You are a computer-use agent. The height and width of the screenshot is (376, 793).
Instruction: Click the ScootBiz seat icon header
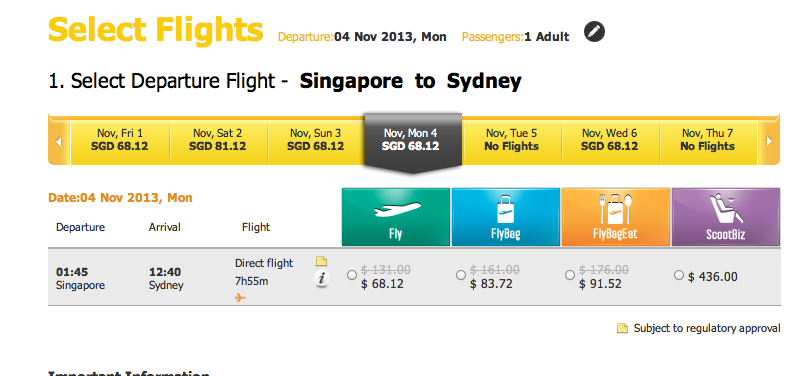[726, 217]
